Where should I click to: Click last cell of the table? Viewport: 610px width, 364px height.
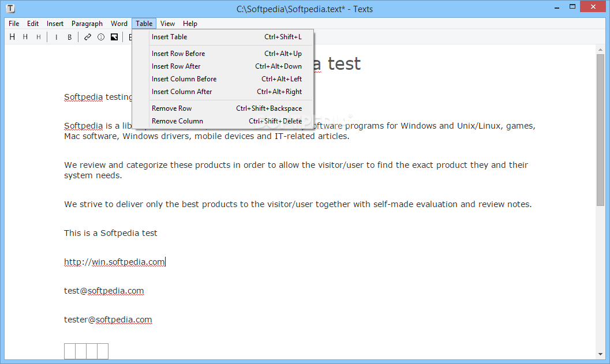point(103,351)
